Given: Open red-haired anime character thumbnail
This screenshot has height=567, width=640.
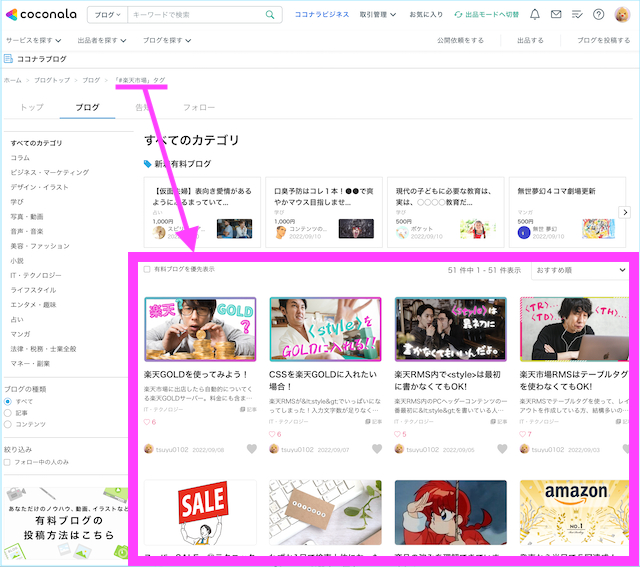Looking at the screenshot, I should click(x=451, y=513).
